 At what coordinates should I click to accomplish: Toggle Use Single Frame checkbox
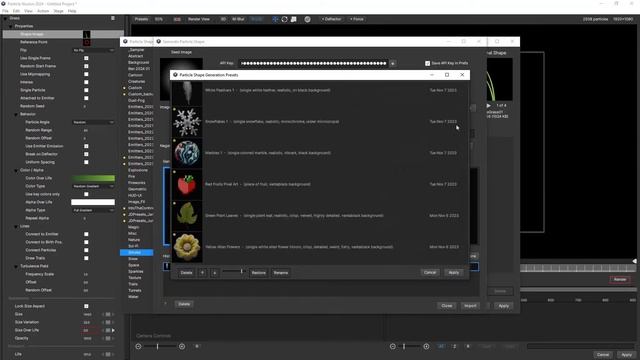[x=86, y=58]
